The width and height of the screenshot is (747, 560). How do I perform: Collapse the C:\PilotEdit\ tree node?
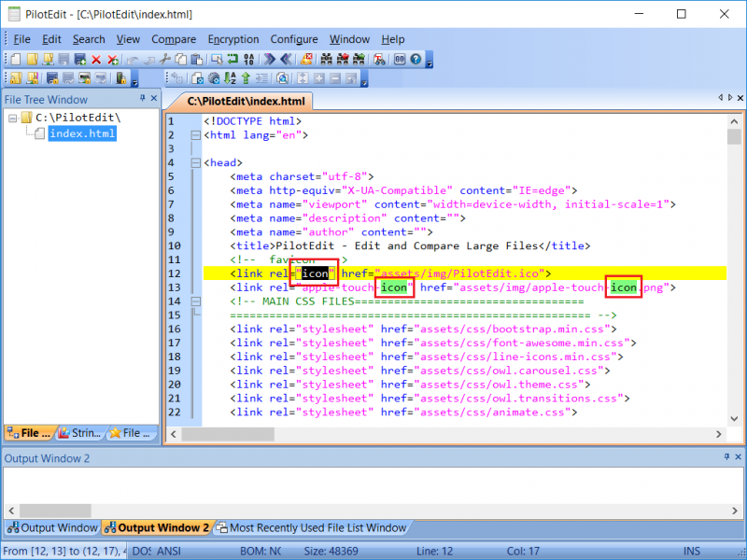(x=12, y=118)
